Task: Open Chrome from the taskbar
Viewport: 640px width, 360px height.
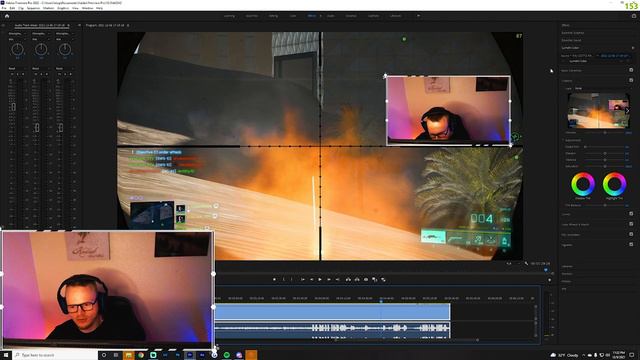Action: click(141, 355)
